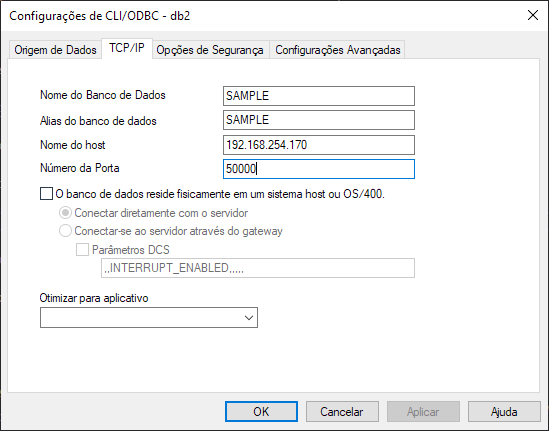Select the TCP/IP tab
This screenshot has height=431, width=549.
tap(127, 48)
